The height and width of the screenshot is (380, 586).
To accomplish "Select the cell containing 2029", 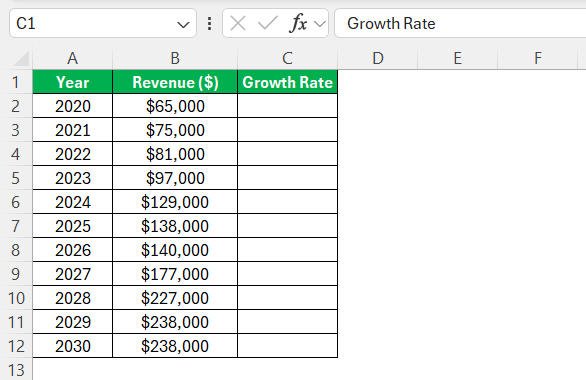I will 73,322.
